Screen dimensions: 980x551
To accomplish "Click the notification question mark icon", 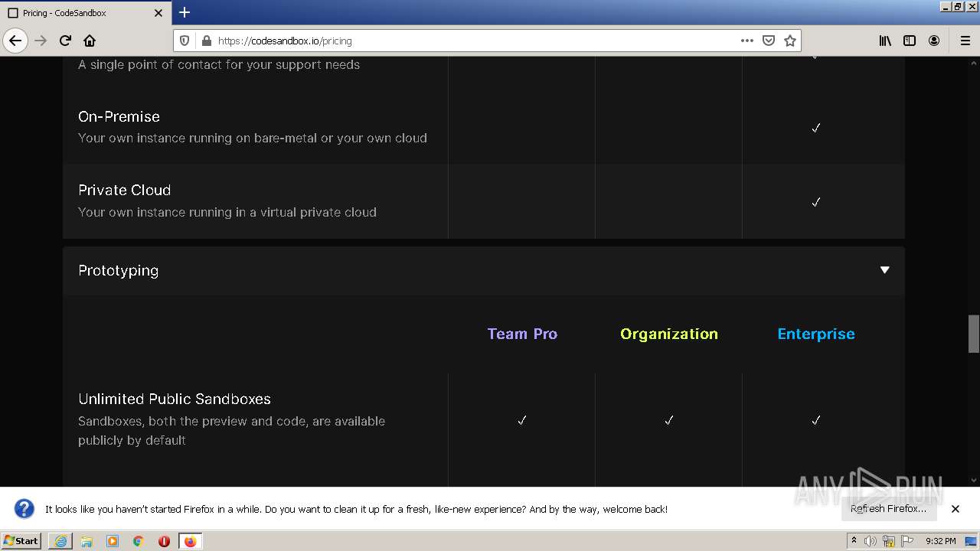I will pos(24,509).
